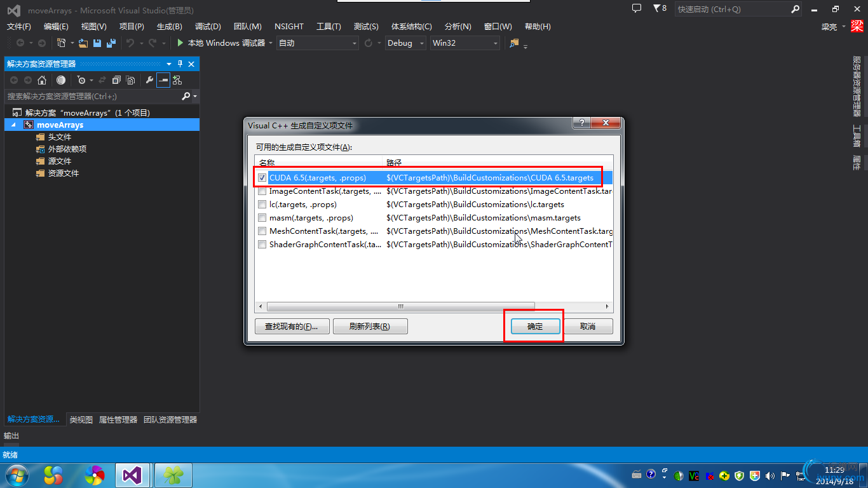Viewport: 868px width, 488px height.
Task: Click the 查找现有的(F)... button
Action: pyautogui.click(x=292, y=326)
